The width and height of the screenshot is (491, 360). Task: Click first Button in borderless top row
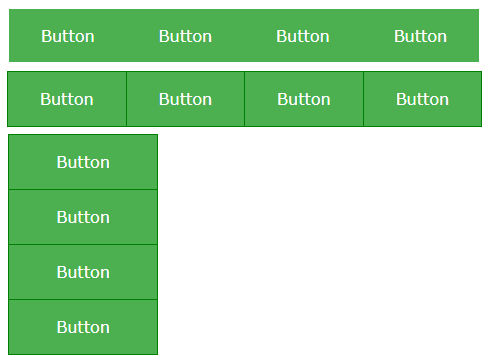click(68, 36)
